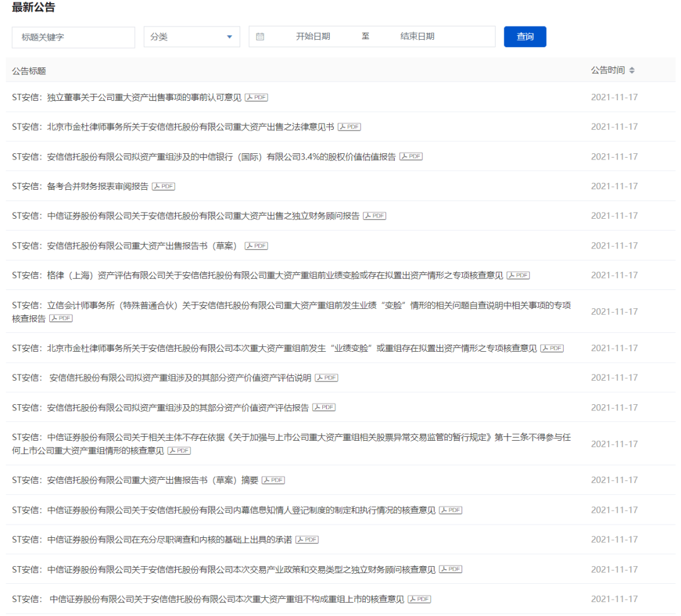Open 格律（上海）资产评估有限公司 专项核查意见 announcement
Image resolution: width=681 pixels, height=616 pixels.
click(257, 276)
